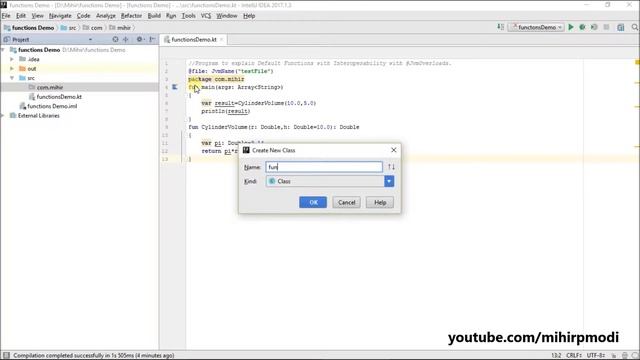The width and height of the screenshot is (640, 360).
Task: Click functions Demo breadcrumb
Action: pos(29,28)
